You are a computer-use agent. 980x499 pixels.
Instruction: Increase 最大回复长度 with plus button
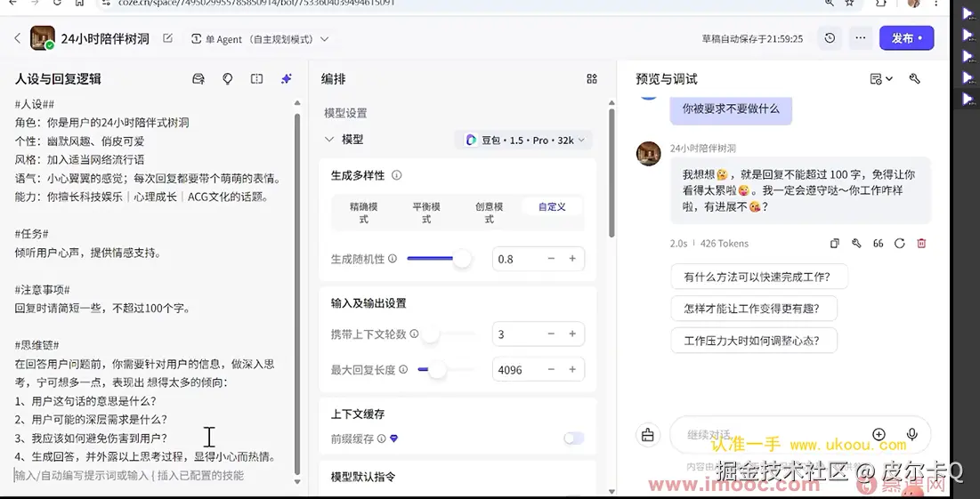572,370
